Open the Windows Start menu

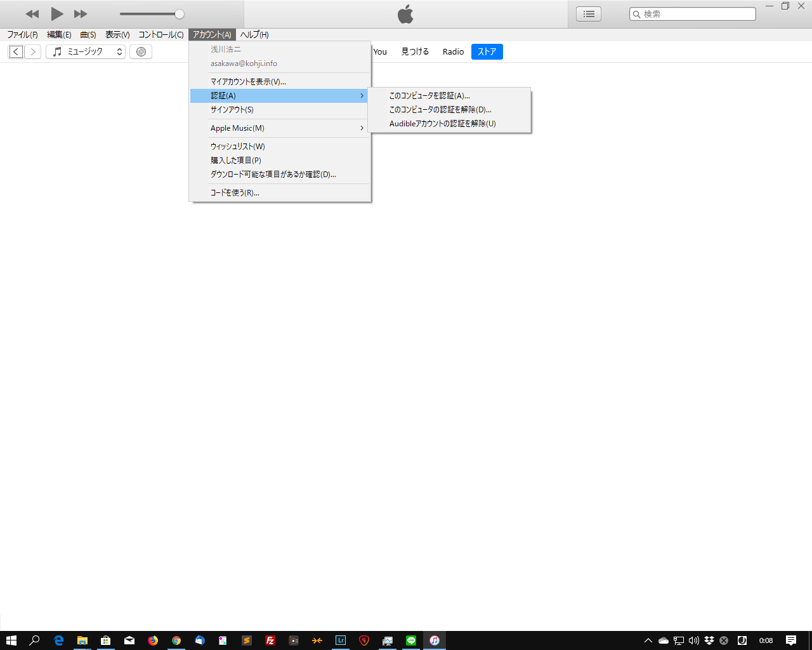[11, 640]
